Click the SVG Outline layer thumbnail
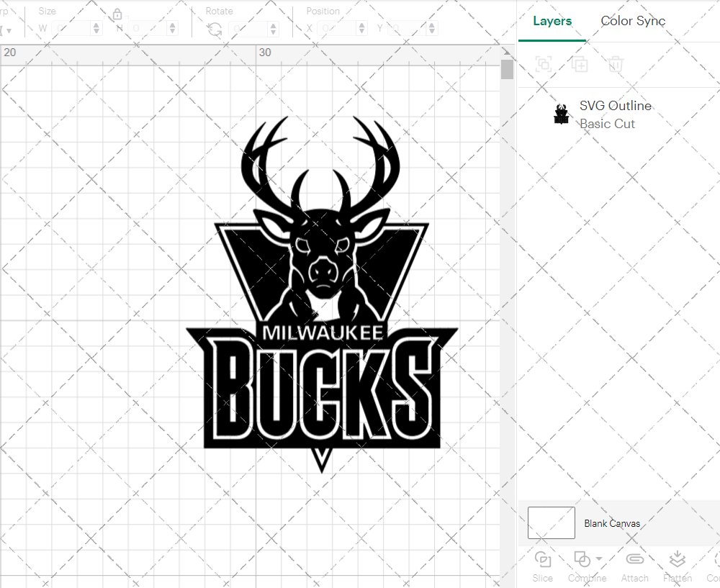The image size is (720, 588). 562,114
